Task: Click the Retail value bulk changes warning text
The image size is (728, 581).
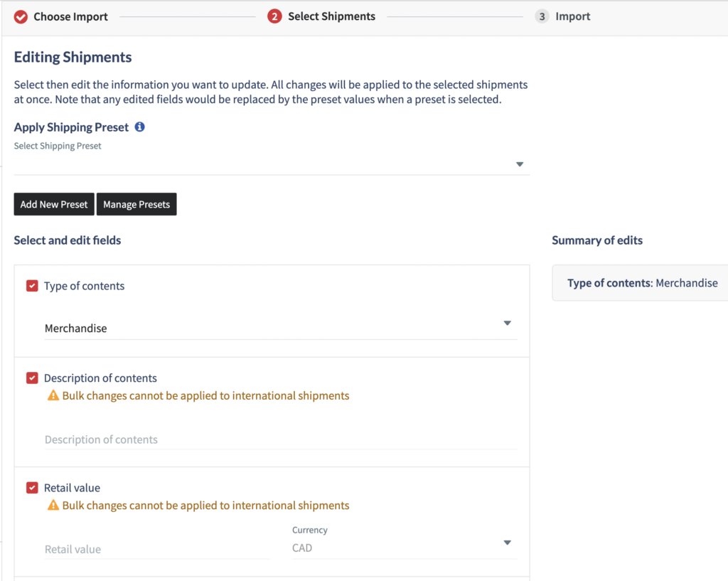Action: click(205, 506)
